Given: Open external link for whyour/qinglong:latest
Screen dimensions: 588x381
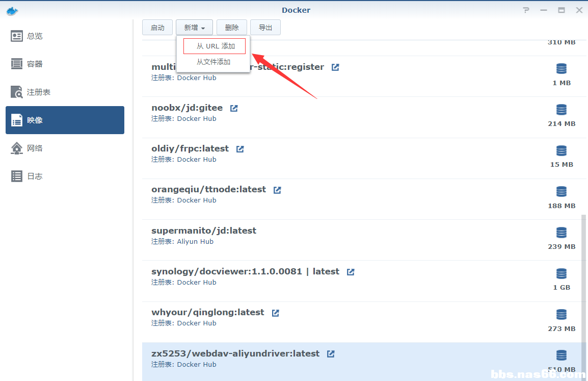Looking at the screenshot, I should pyautogui.click(x=276, y=313).
